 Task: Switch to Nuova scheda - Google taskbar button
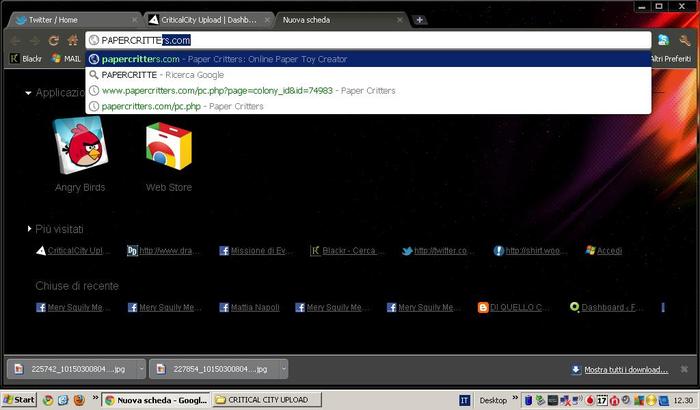tap(156, 400)
